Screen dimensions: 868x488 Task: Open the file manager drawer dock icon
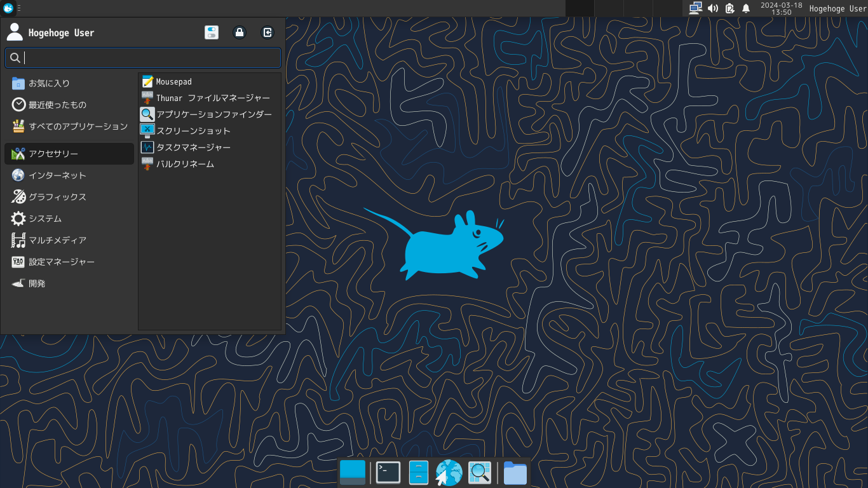coord(419,472)
